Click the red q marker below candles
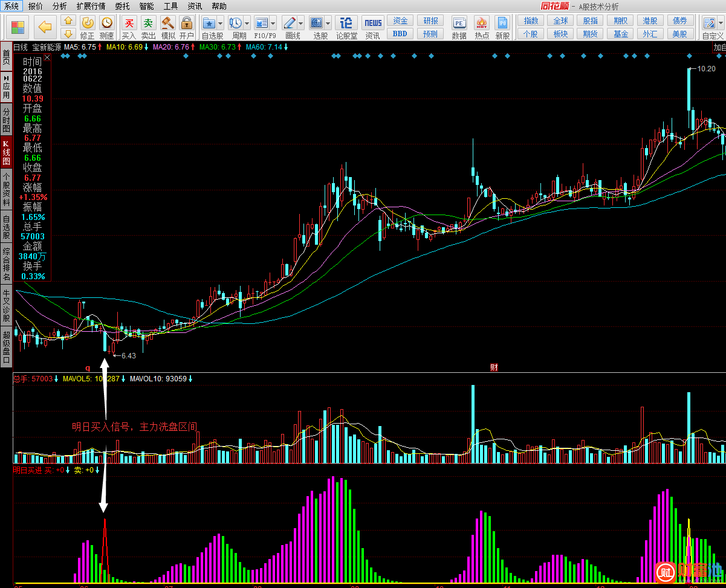726x588 pixels. coord(87,367)
